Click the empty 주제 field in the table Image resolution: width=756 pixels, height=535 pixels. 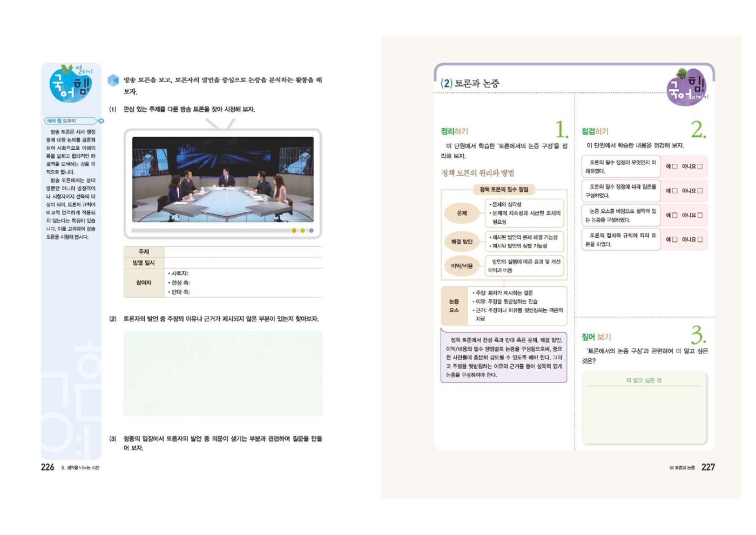(x=243, y=252)
